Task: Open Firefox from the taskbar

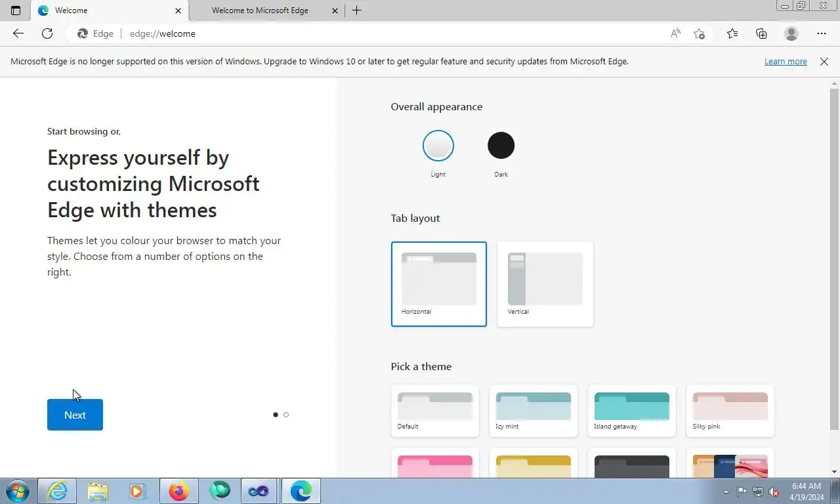Action: pos(178,491)
